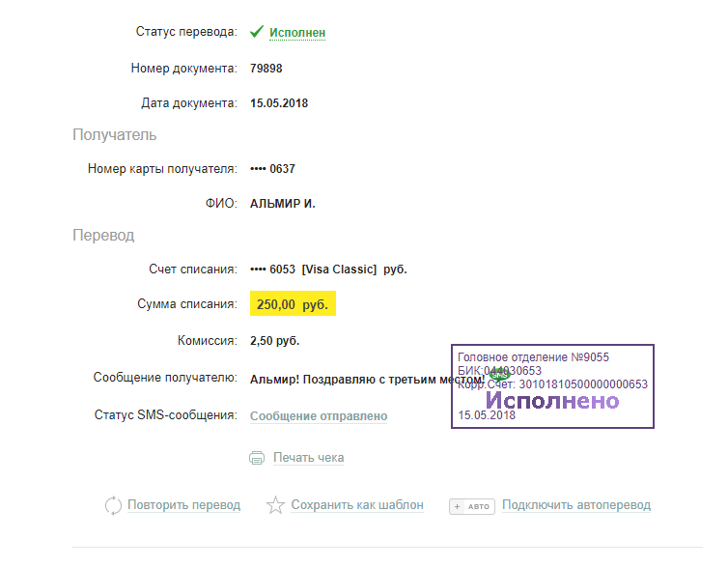Click 'Подключить автоперевод' link
Viewport: 728px width, 568px height.
pyautogui.click(x=576, y=505)
